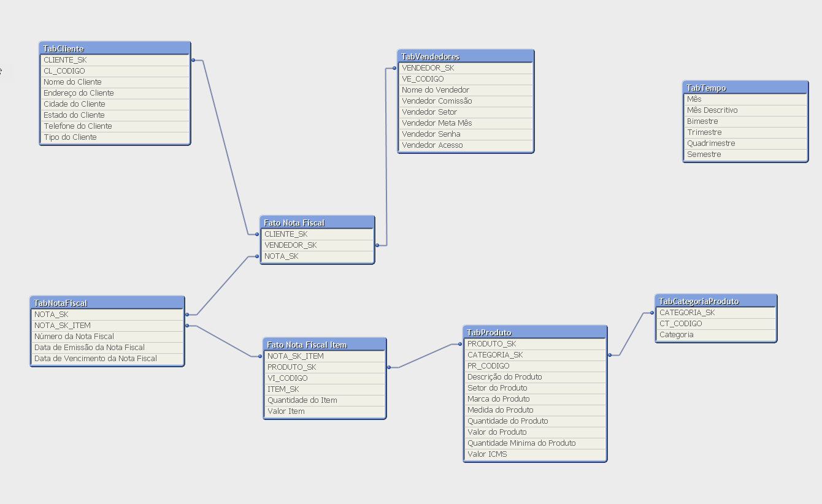
Task: Click the Quantidade do Item field
Action: click(325, 400)
